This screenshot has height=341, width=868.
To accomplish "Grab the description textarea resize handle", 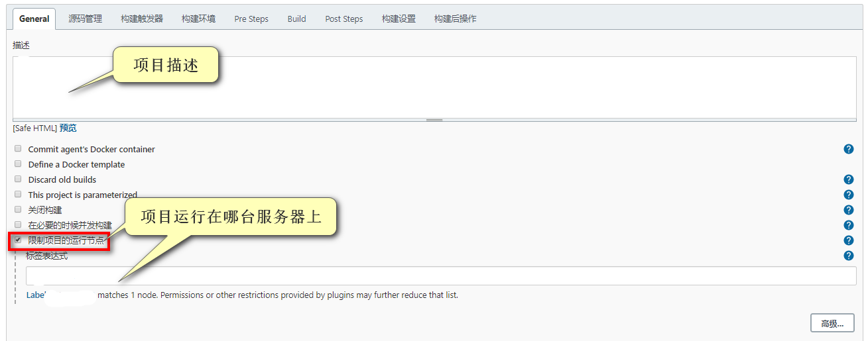I will (434, 120).
